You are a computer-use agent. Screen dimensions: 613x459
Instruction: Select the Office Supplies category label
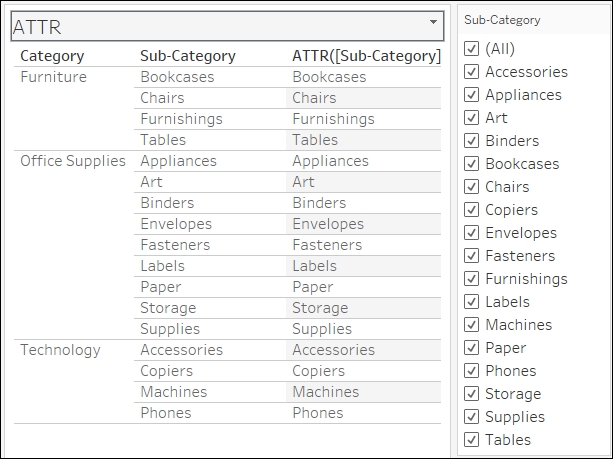[73, 161]
